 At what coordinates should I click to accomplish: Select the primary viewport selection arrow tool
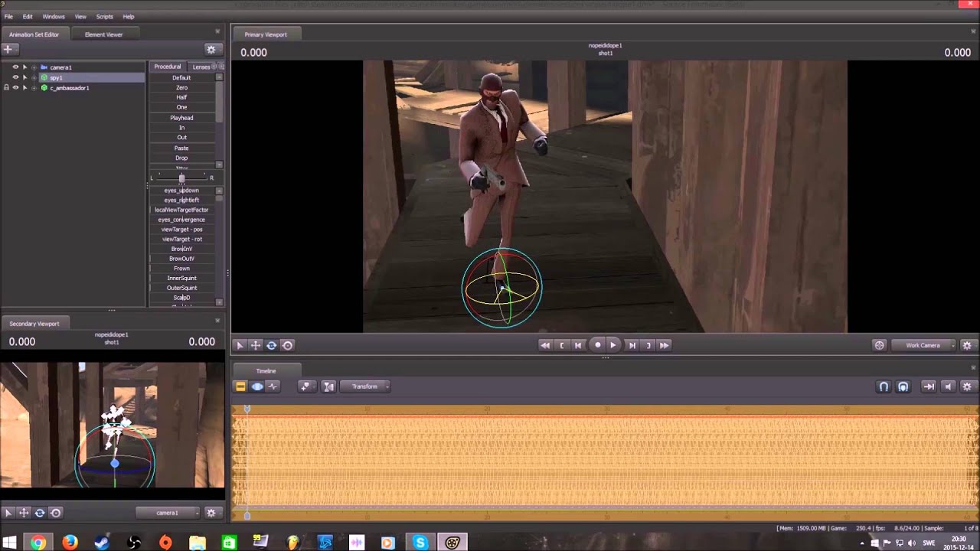pyautogui.click(x=240, y=345)
